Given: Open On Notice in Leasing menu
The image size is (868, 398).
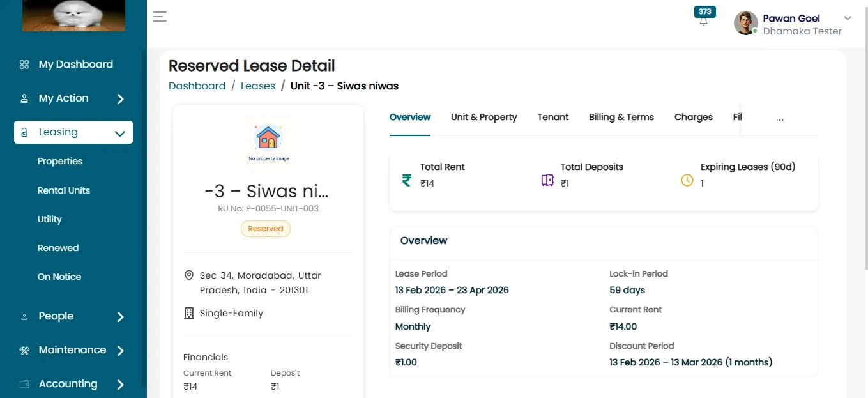Looking at the screenshot, I should tap(59, 277).
